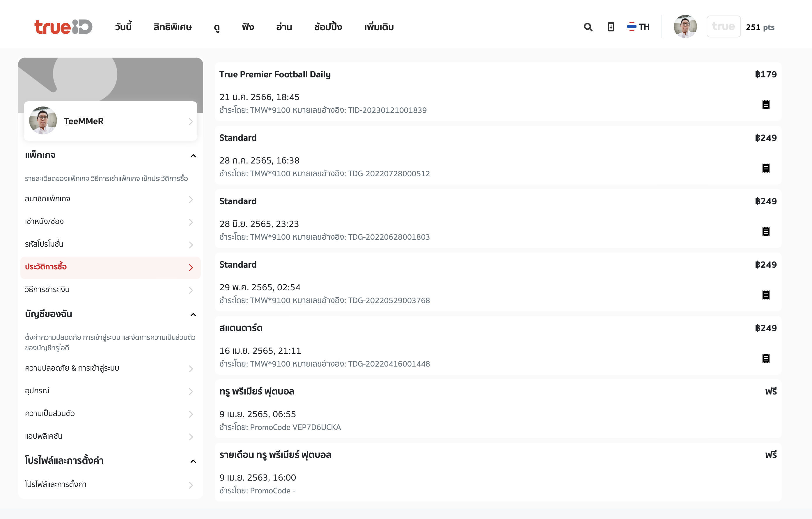812x519 pixels.
Task: Open the เพิ่มเติม menu
Action: [x=379, y=27]
